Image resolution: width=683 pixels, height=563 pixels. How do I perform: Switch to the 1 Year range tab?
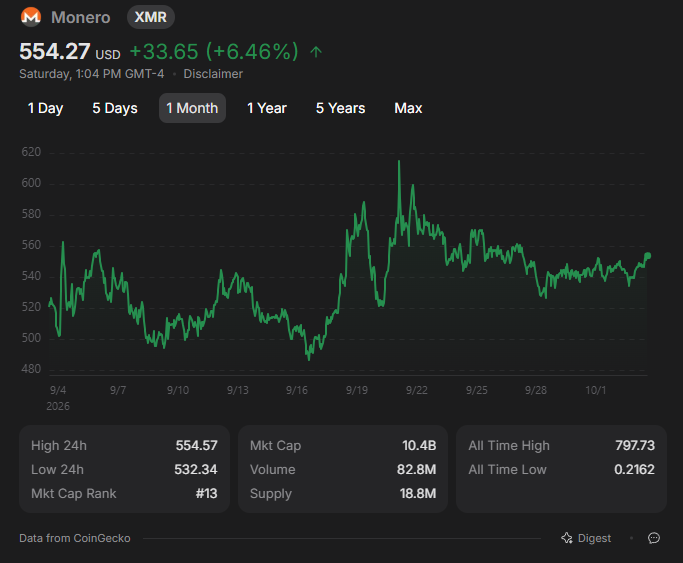[x=267, y=108]
